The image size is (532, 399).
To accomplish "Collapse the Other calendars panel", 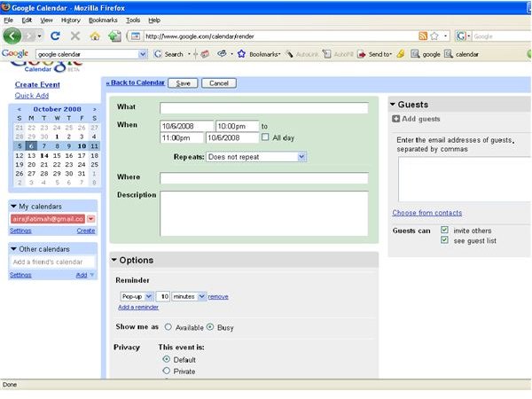I will (13, 249).
